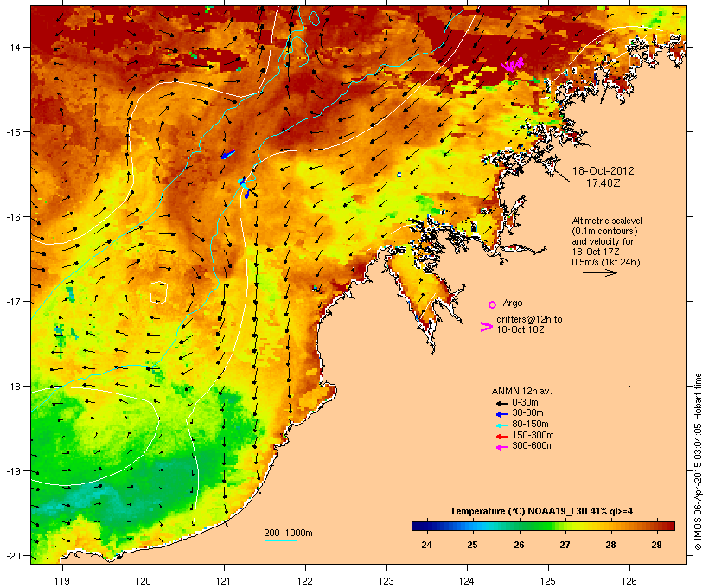Click the cyan 200m isobath legend line

pyautogui.click(x=280, y=541)
